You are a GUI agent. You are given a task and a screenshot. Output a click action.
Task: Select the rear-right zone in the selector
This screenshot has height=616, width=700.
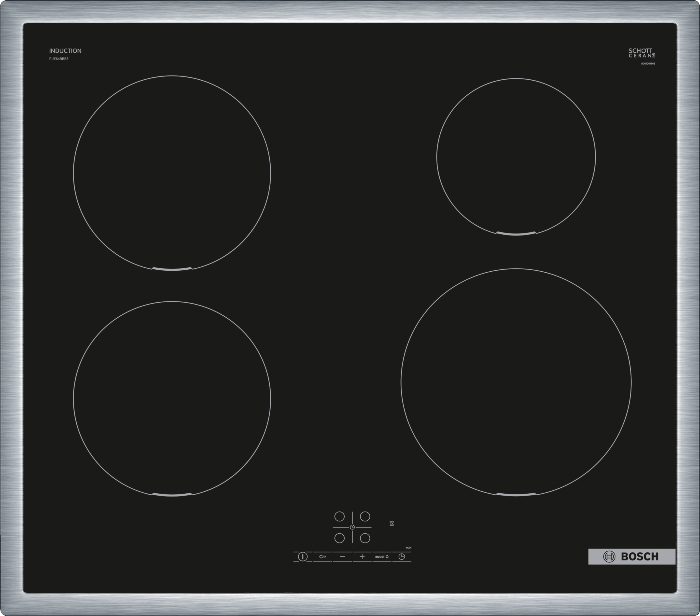point(365,516)
